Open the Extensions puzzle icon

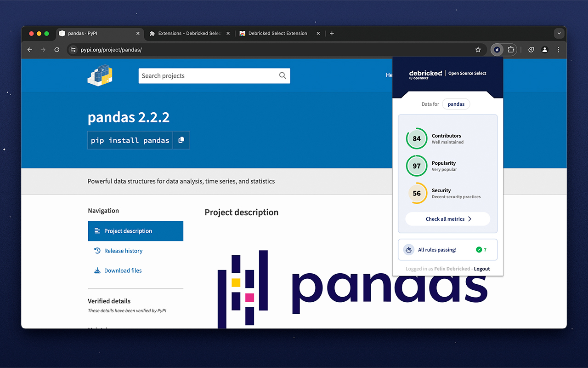[x=510, y=50]
